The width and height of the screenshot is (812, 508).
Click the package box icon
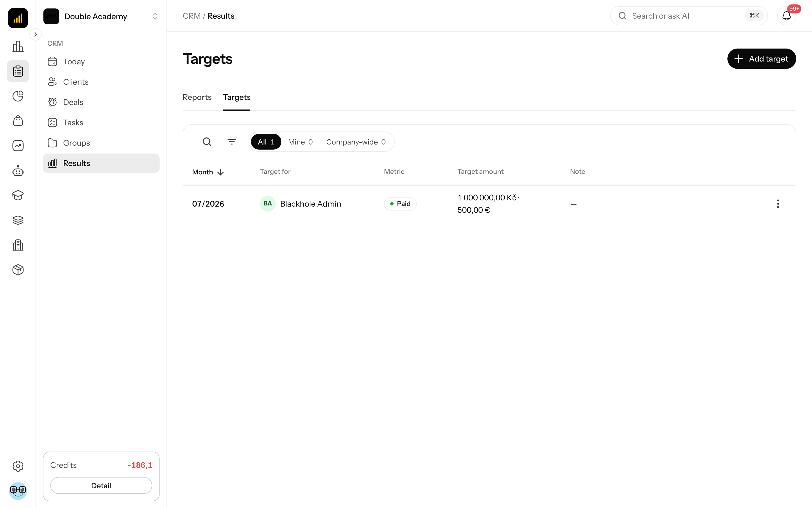click(x=18, y=270)
